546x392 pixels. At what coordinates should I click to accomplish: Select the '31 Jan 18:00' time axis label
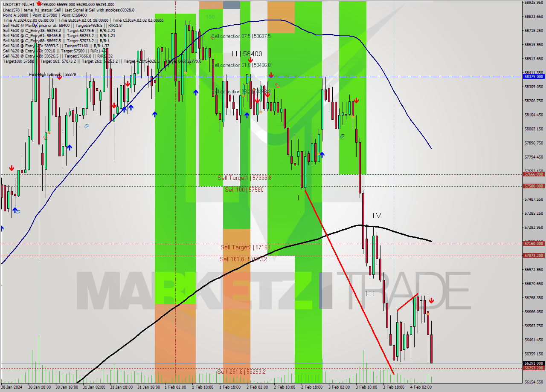[148, 387]
